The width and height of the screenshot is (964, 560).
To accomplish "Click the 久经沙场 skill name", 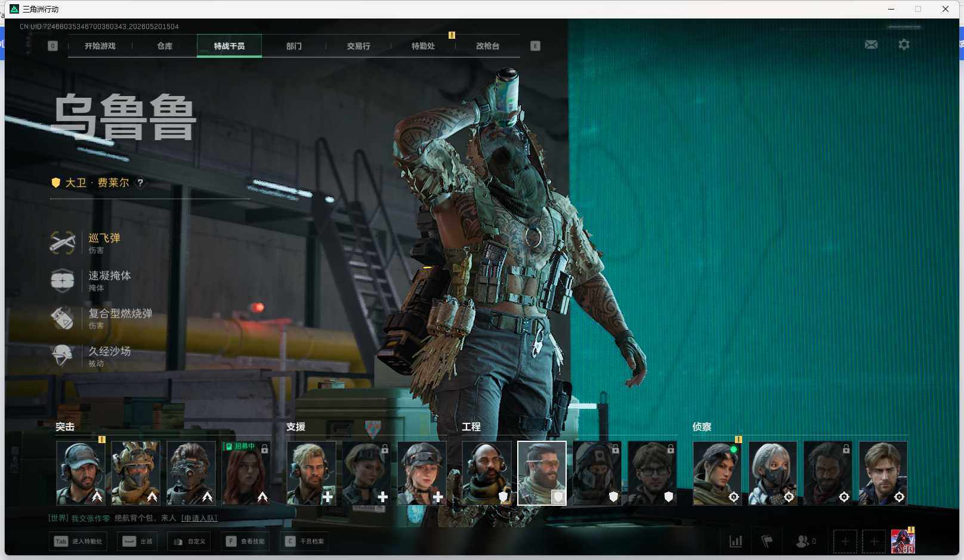I will click(110, 351).
